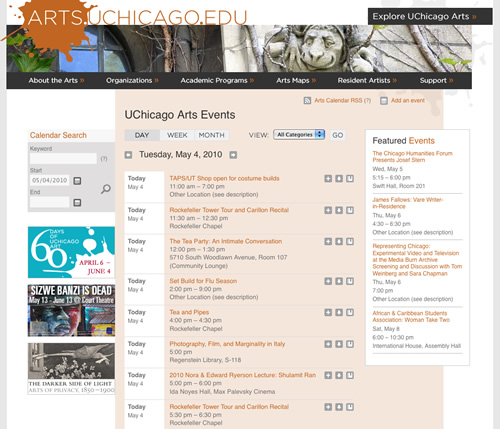
Task: Switch to the DAY view tab
Action: click(x=142, y=135)
